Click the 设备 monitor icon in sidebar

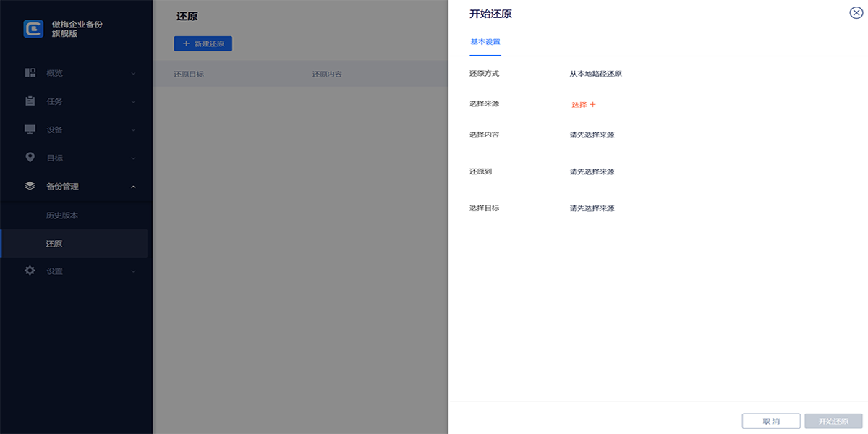tap(30, 129)
